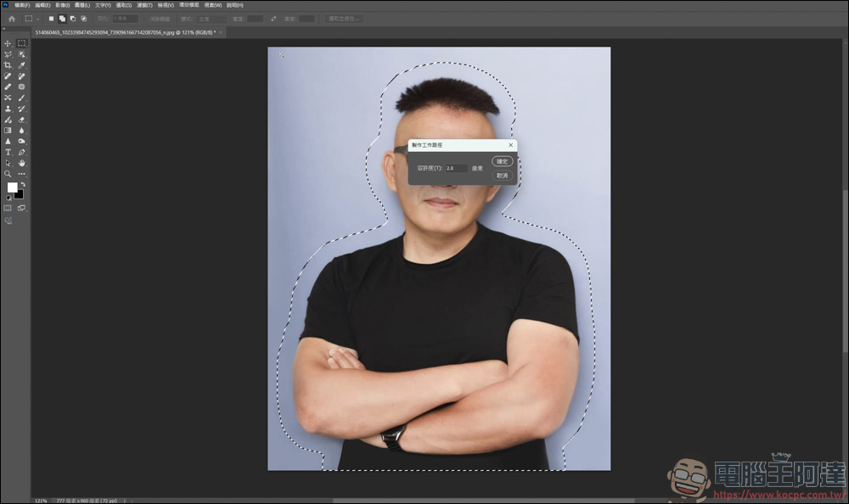Open the 文字(Y) menu

pyautogui.click(x=103, y=5)
